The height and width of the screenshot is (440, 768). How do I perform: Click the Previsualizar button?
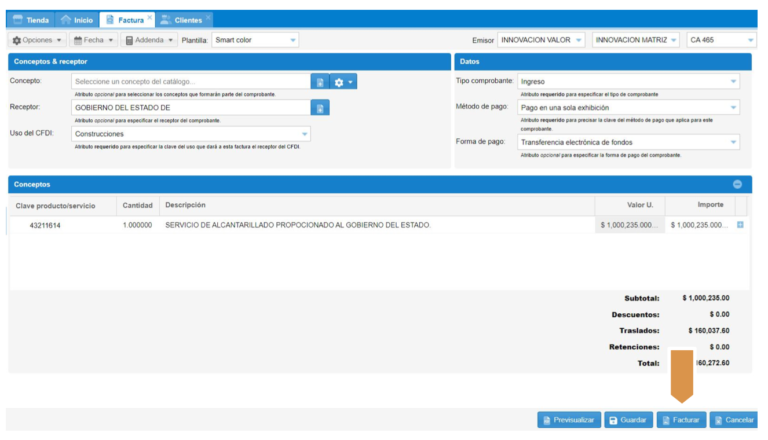[567, 420]
